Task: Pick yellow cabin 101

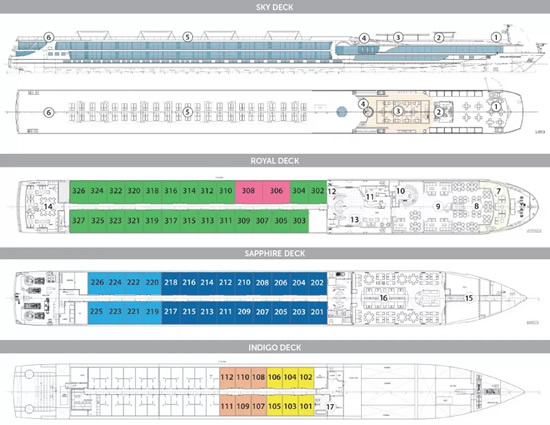Action: click(x=306, y=406)
